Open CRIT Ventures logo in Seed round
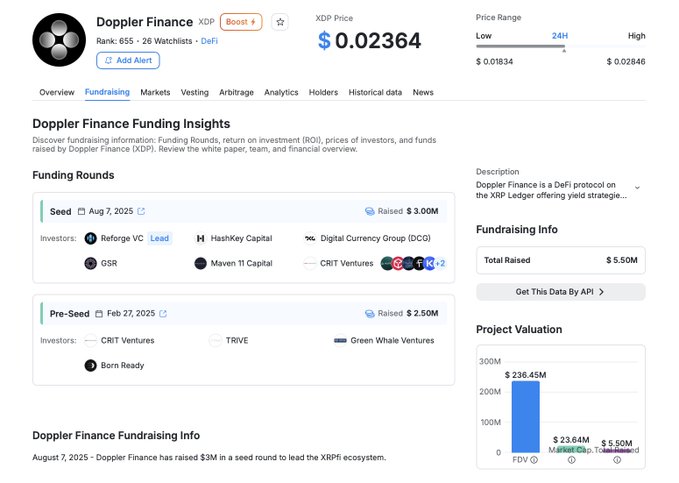679x483 pixels. click(310, 263)
